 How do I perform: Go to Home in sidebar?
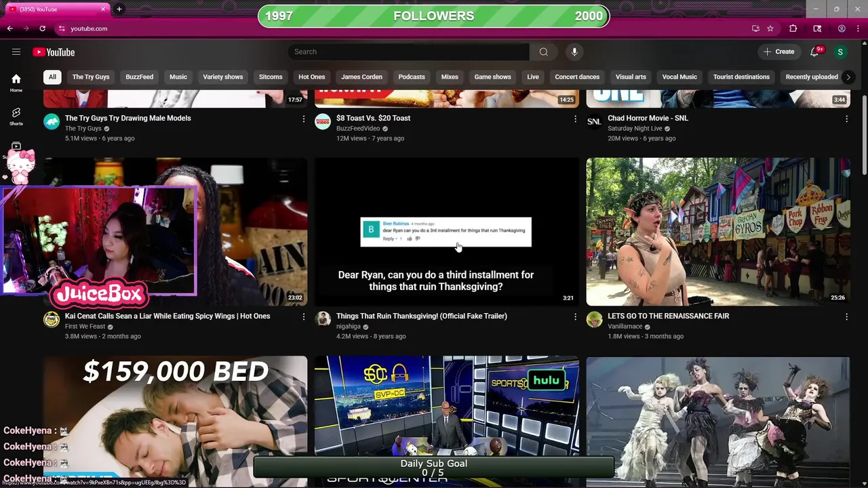16,83
